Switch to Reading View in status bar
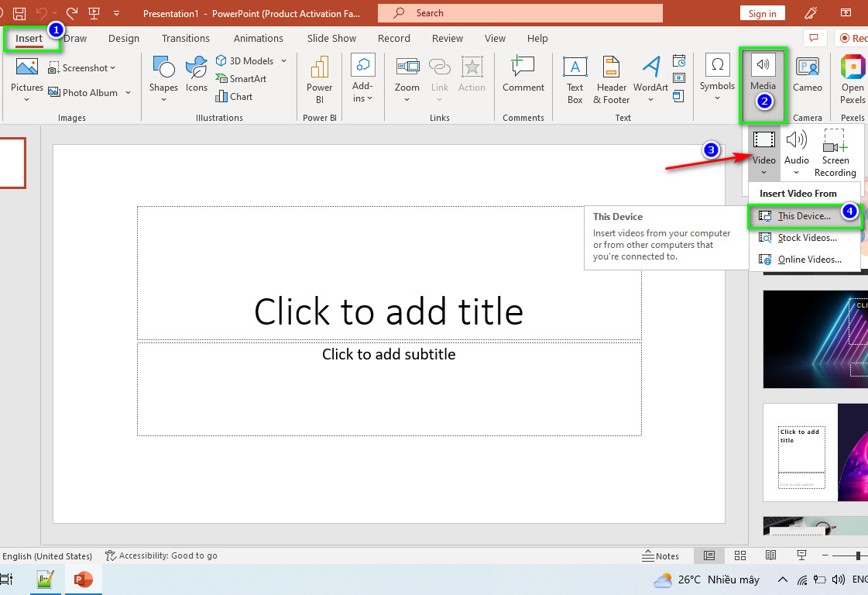The height and width of the screenshot is (595, 868). point(770,555)
